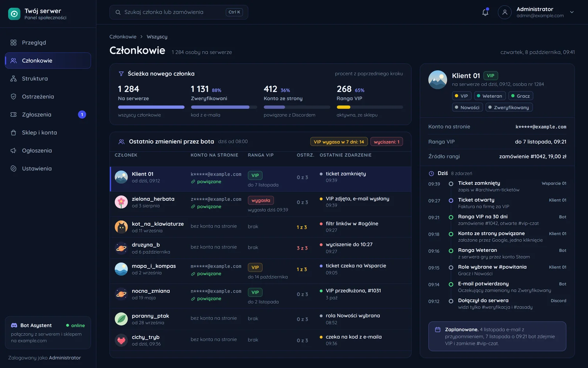Screen dimensions: 588x368
Task: Click the 'wygasła' badge for zielona_herbata
Action: [x=261, y=201]
